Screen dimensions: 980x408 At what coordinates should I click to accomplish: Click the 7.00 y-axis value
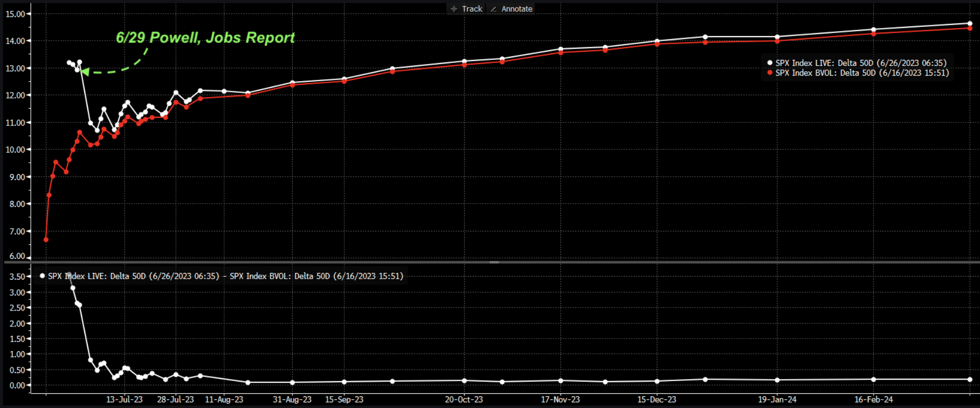17,231
